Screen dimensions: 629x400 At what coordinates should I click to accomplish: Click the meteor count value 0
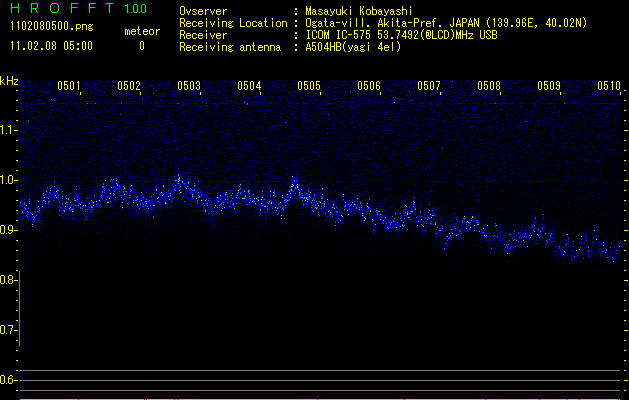(x=141, y=46)
